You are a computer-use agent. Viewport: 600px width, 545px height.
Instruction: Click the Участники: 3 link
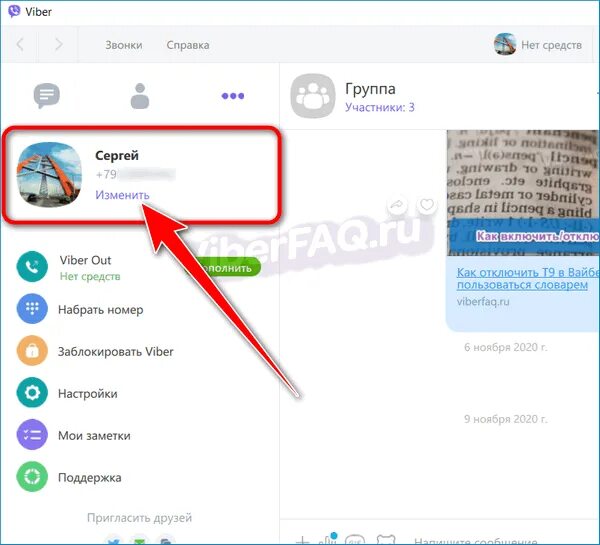[380, 107]
